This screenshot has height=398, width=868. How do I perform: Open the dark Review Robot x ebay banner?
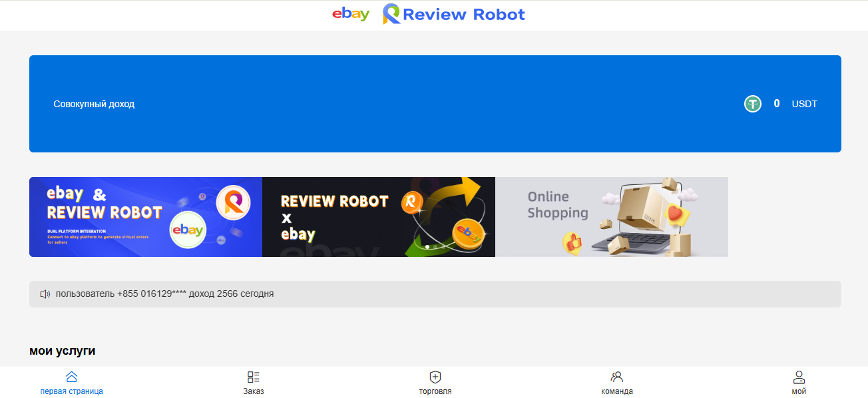[x=379, y=217]
